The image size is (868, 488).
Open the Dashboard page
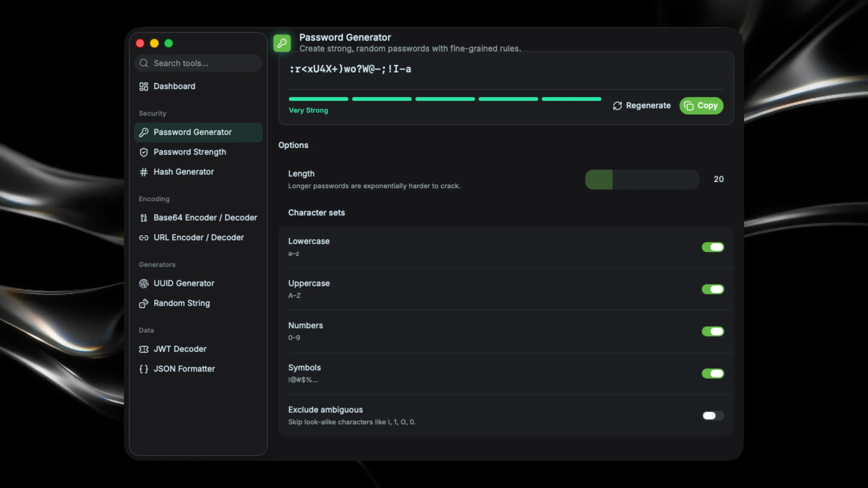click(x=198, y=86)
